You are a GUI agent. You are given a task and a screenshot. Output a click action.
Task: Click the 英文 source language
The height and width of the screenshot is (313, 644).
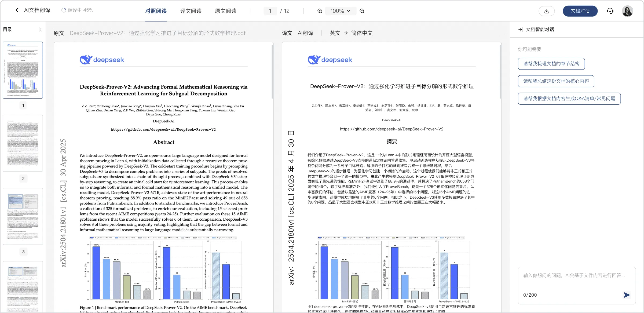pyautogui.click(x=335, y=33)
